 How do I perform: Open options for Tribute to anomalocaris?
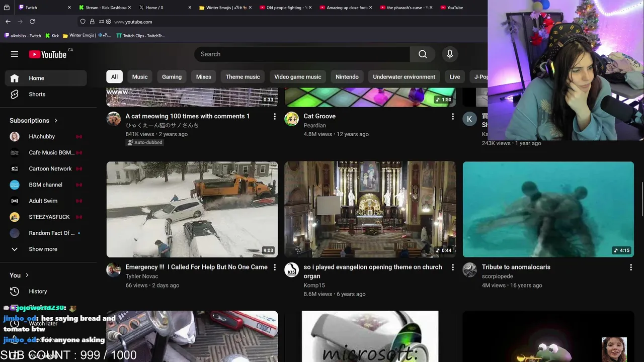[x=631, y=267]
